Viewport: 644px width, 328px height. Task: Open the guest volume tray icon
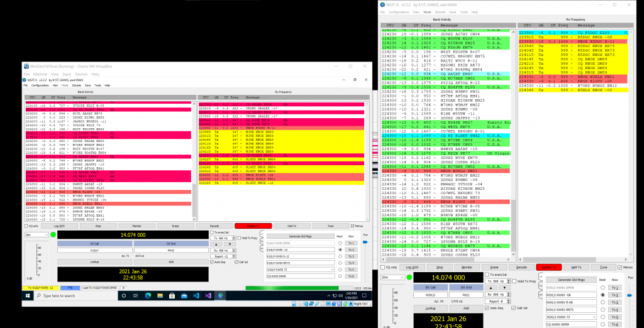340,295
